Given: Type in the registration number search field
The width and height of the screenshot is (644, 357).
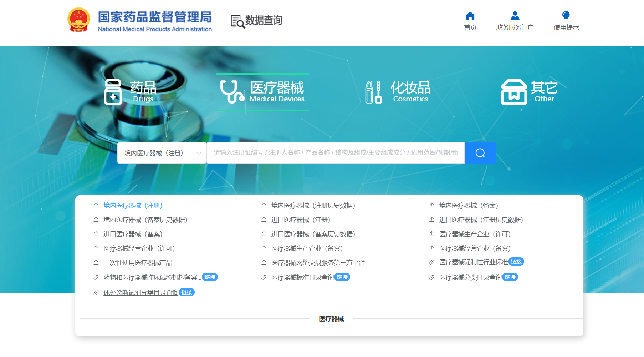Looking at the screenshot, I should pos(335,153).
